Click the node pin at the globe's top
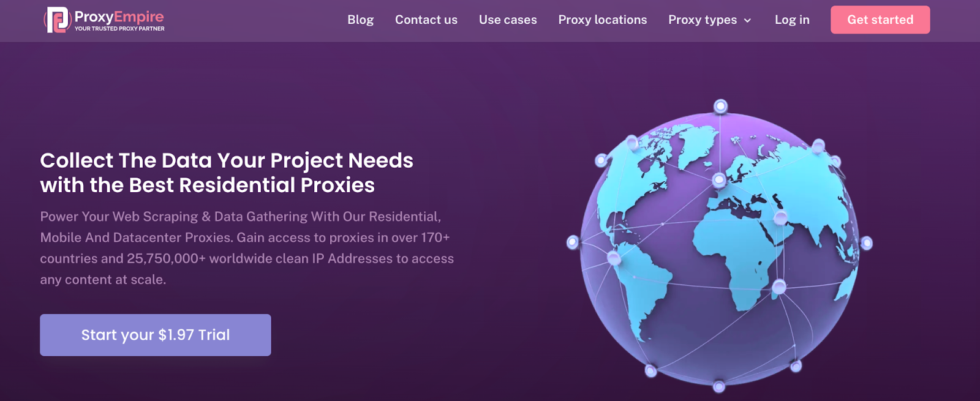Screen dimensions: 980x401 (721, 107)
